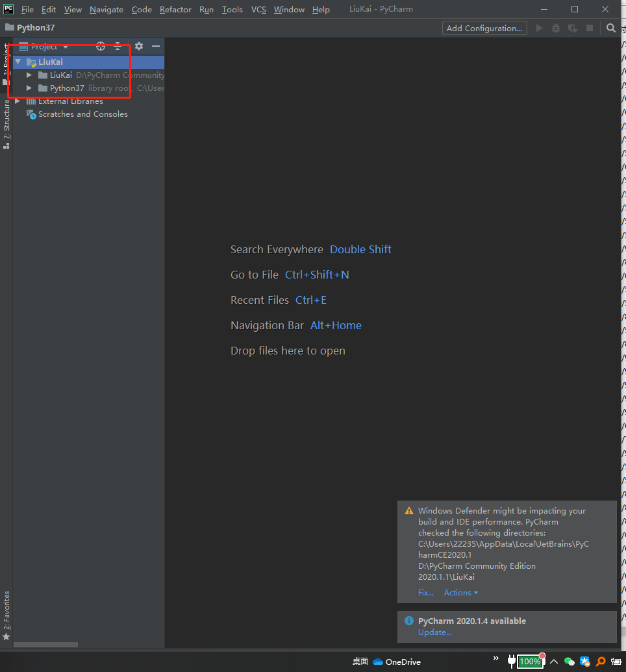Click the Run play icon in toolbar
The width and height of the screenshot is (626, 672).
pos(540,29)
